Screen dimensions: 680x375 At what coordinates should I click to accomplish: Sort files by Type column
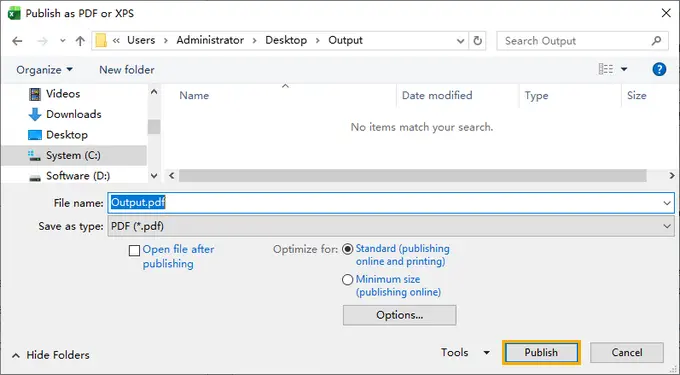(536, 95)
